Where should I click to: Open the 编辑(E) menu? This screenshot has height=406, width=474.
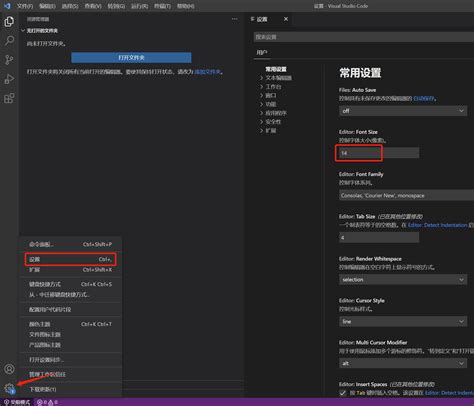pyautogui.click(x=47, y=6)
